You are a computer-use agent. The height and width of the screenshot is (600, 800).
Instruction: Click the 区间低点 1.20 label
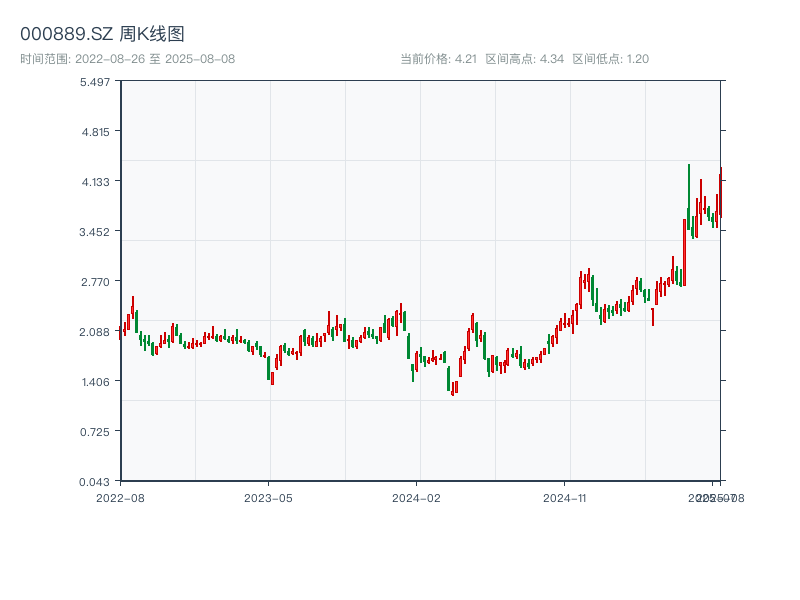(610, 59)
